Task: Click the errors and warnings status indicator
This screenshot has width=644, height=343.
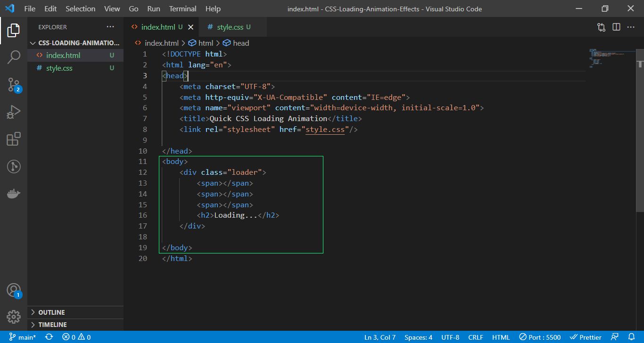Action: point(76,337)
